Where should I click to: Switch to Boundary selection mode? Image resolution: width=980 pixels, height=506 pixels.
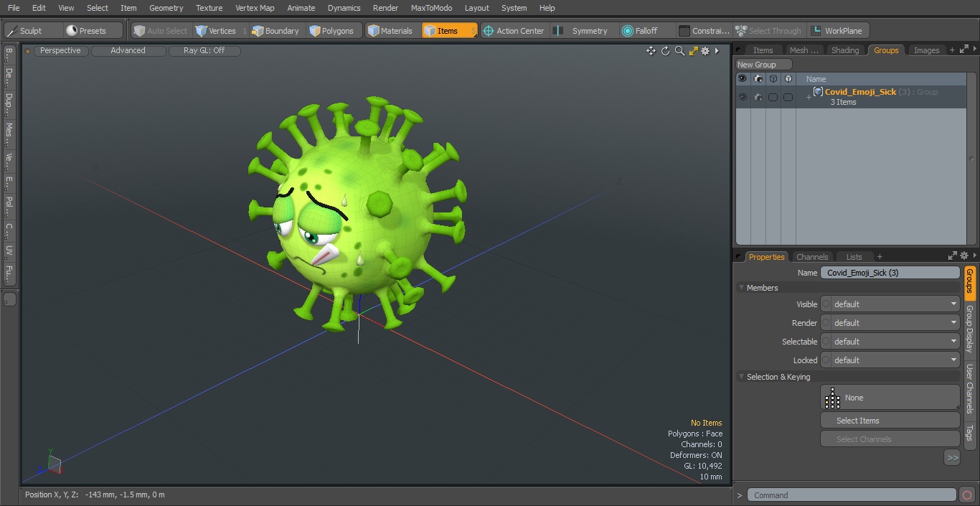click(275, 31)
